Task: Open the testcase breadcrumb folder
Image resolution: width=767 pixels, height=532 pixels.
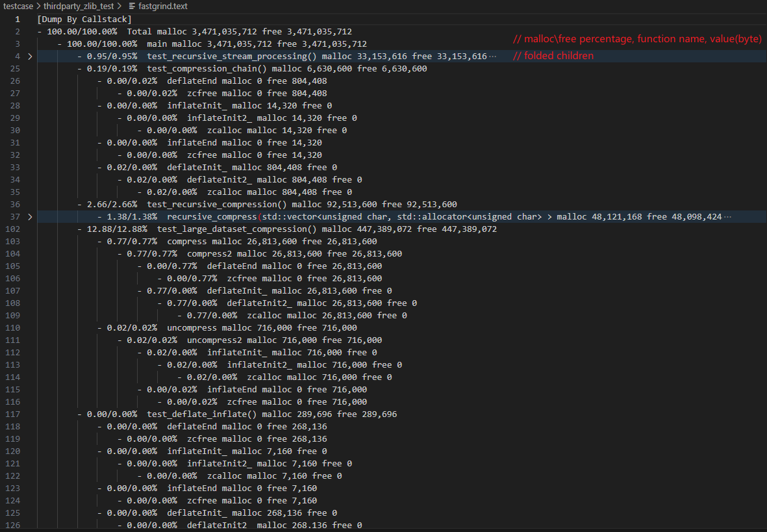Action: click(x=18, y=6)
